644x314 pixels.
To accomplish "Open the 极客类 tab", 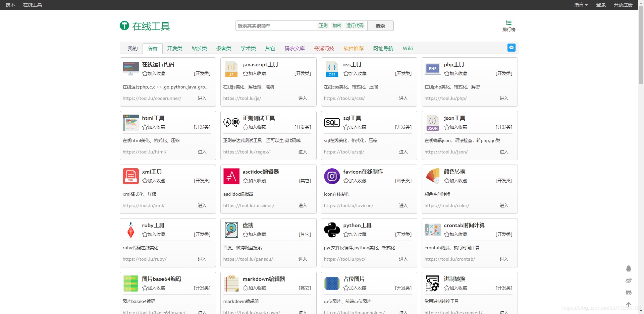I will click(x=224, y=49).
